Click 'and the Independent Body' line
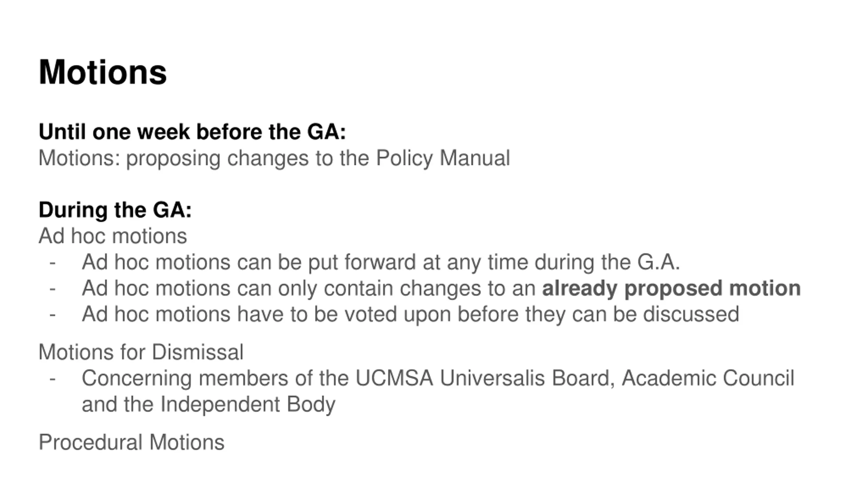Viewport: 868px width, 488px height. pyautogui.click(x=209, y=405)
